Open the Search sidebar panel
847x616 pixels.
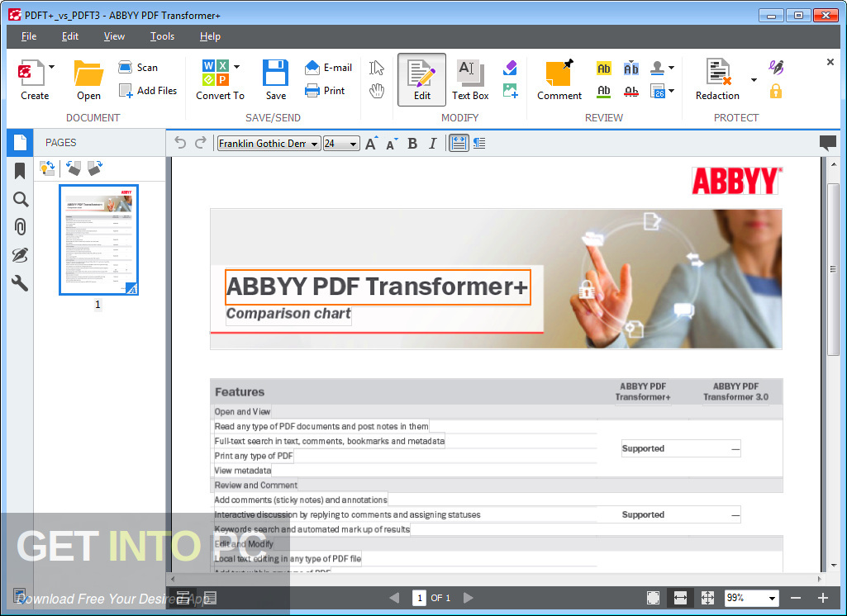20,199
